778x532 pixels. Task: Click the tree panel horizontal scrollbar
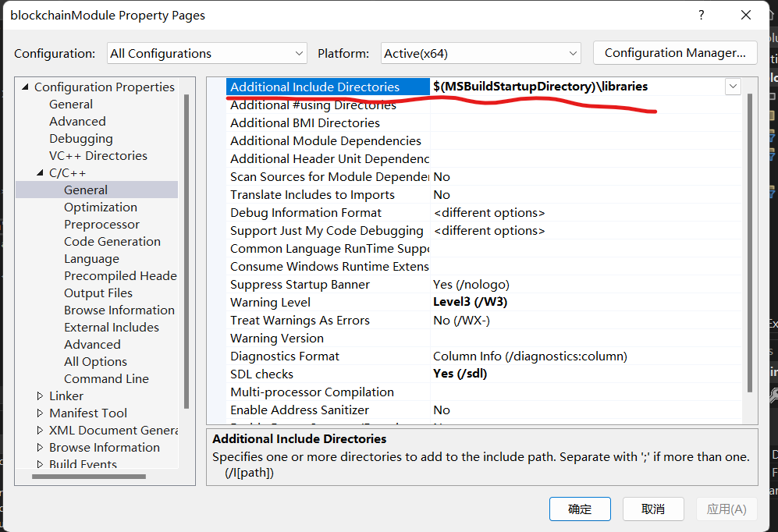pyautogui.click(x=89, y=477)
